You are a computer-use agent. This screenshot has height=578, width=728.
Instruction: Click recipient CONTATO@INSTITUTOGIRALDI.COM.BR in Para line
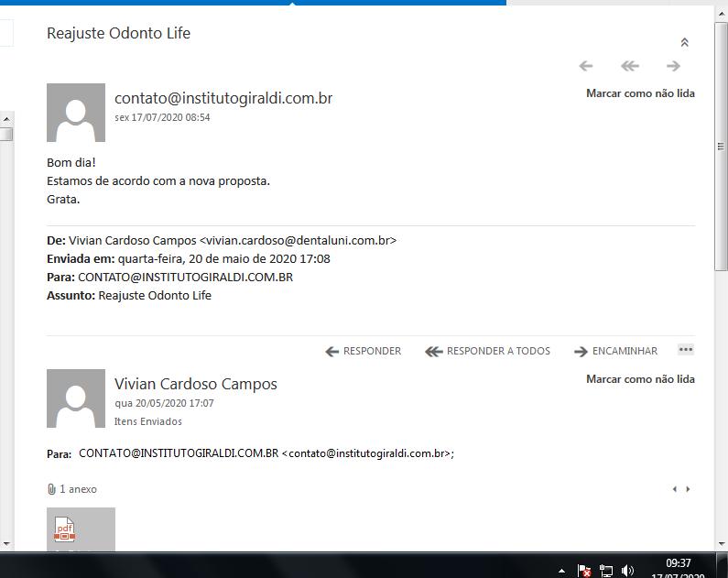point(266,453)
